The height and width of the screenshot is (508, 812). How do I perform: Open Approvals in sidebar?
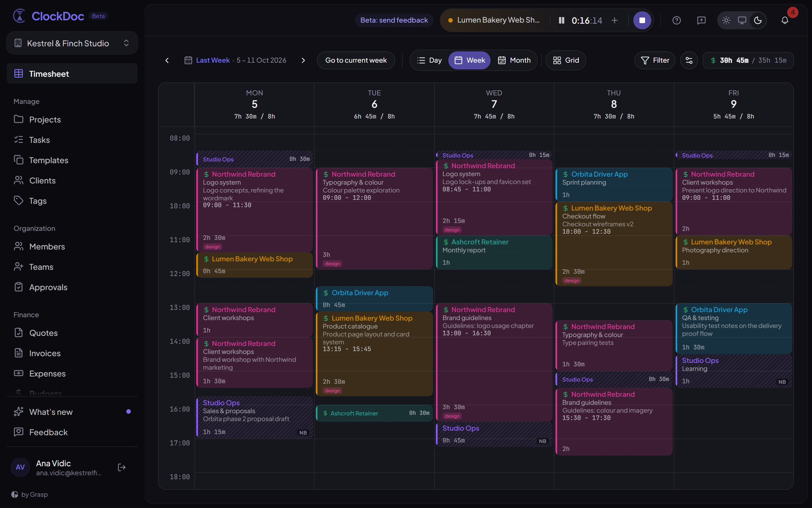(x=72, y=287)
